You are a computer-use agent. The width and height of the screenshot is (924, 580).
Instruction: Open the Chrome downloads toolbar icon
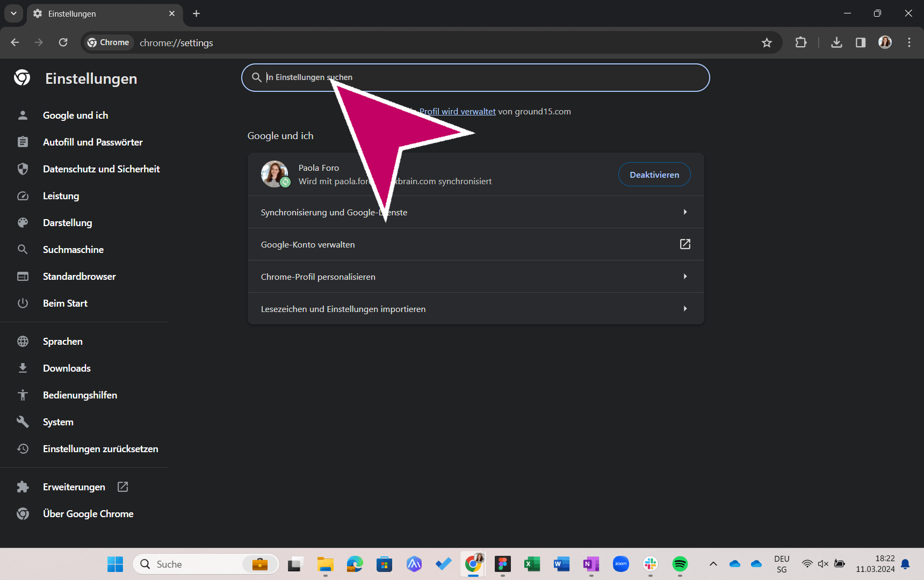click(x=836, y=42)
